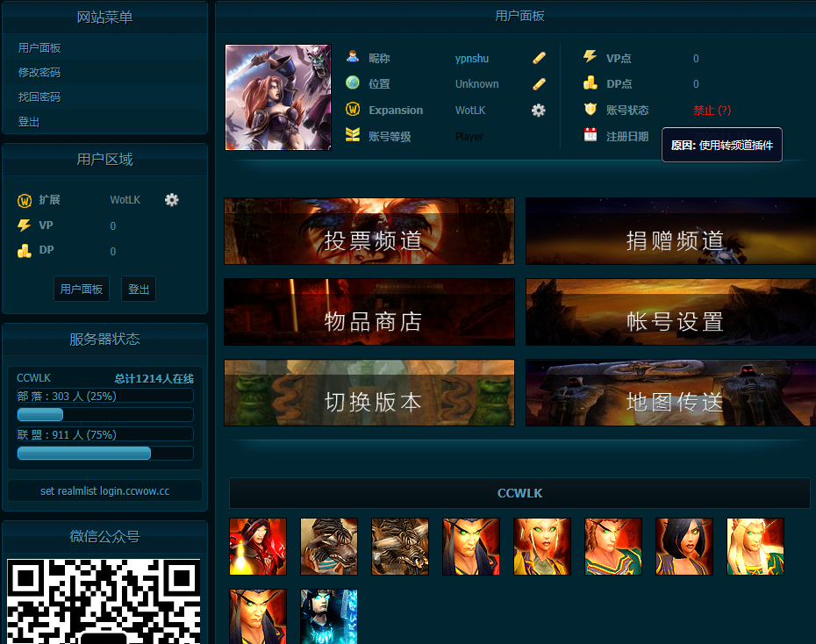
Task: Open the 禁止 (?) account status link
Action: [710, 111]
